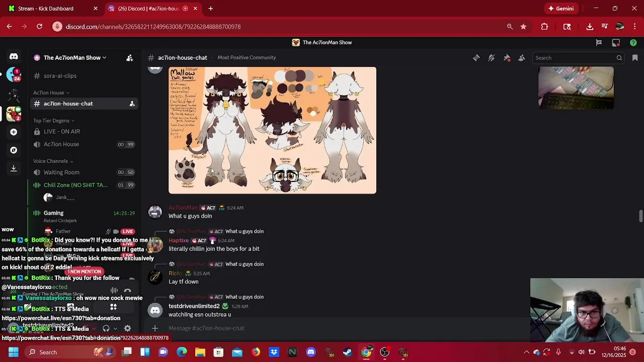This screenshot has height=362, width=644.
Task: Click testdriveunlimited2 username in chat
Action: tap(194, 306)
